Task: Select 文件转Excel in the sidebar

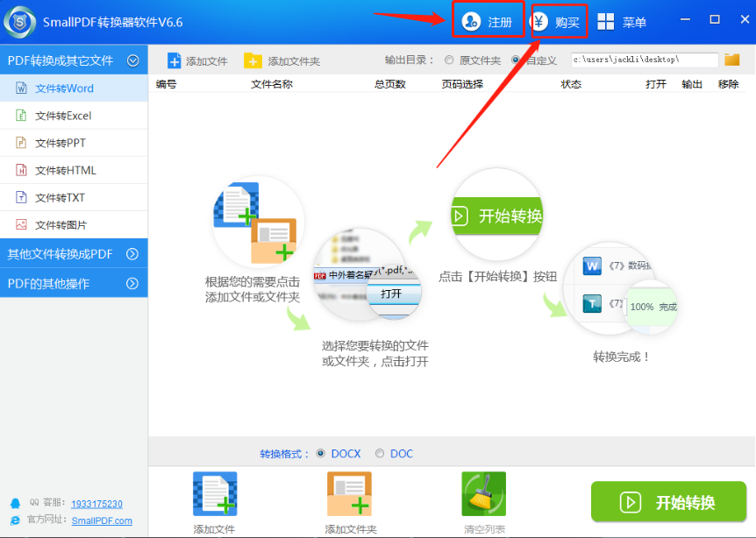Action: 74,116
